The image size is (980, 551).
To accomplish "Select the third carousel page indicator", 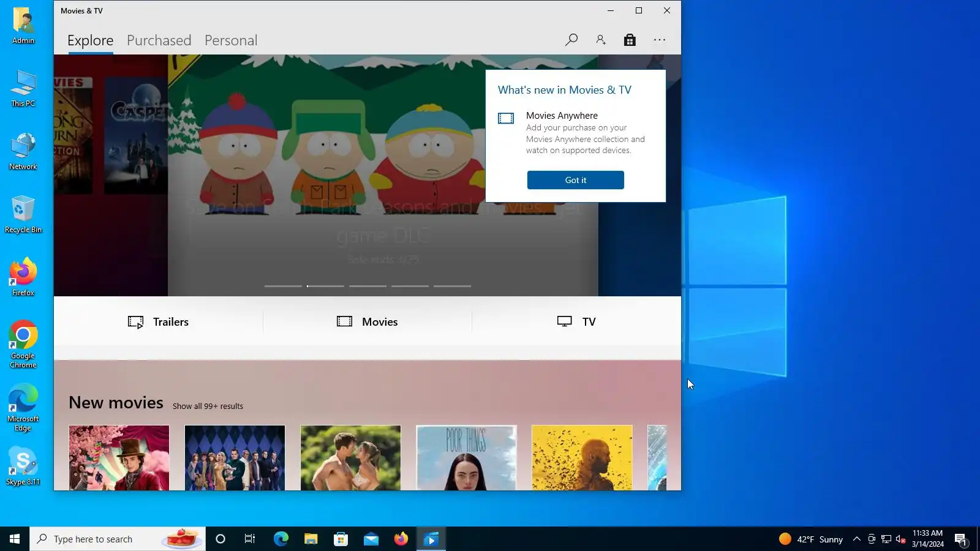I will point(367,286).
